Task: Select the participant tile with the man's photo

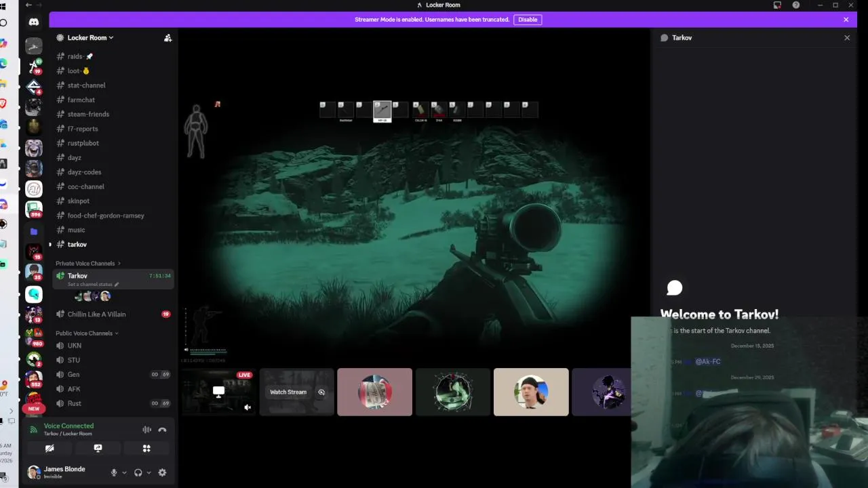Action: pos(531,392)
